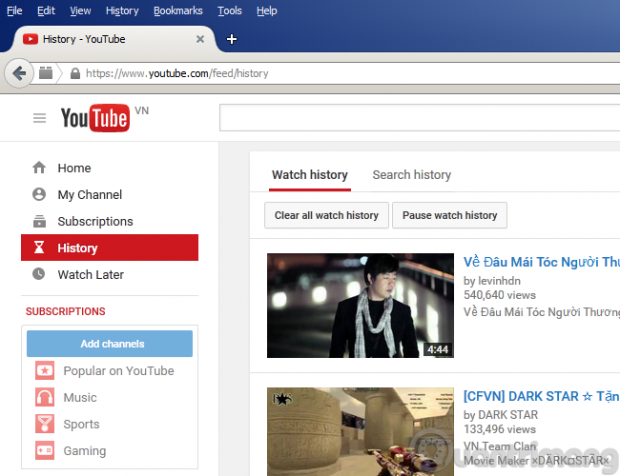
Task: Open Watch Later link in the sidebar
Action: click(91, 274)
